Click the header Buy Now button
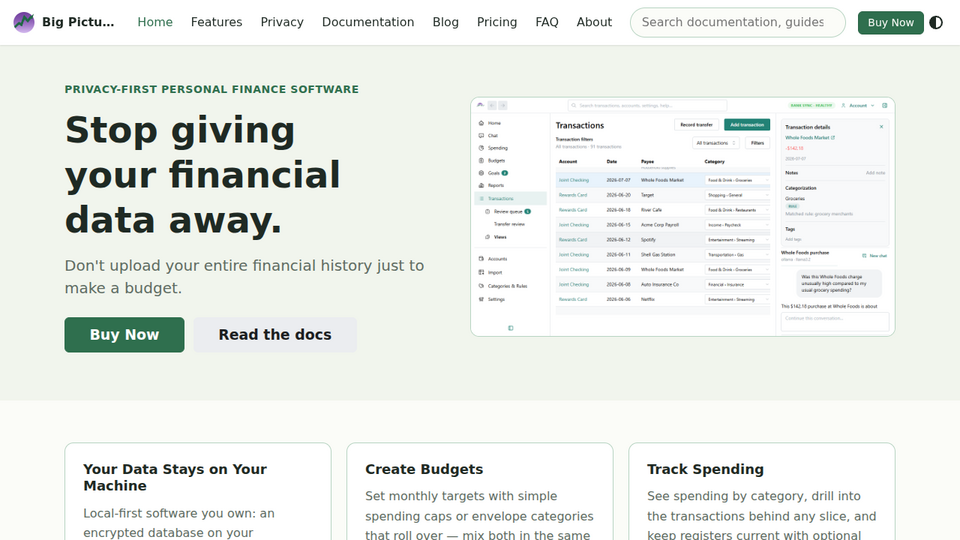Viewport: 960px width, 540px height. click(x=891, y=23)
